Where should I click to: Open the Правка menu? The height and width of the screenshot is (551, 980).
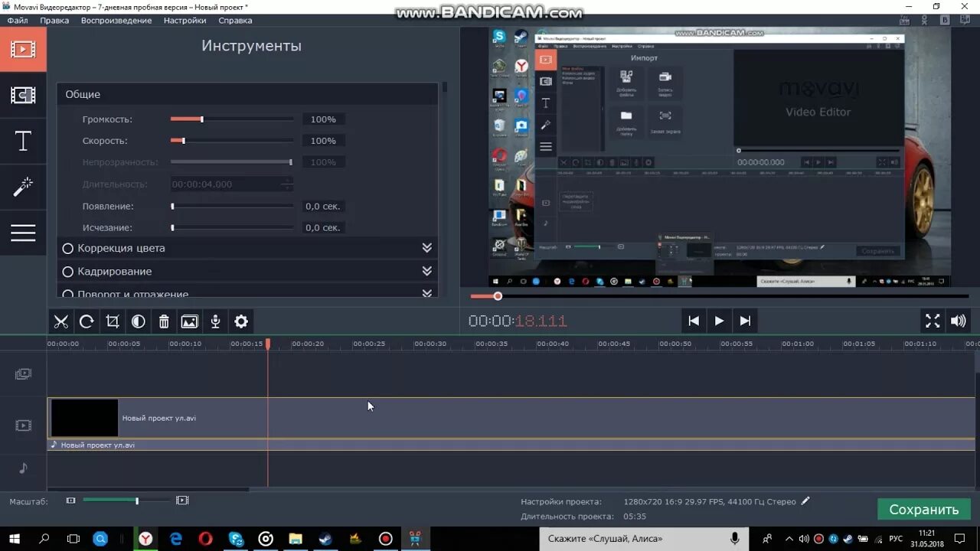(x=54, y=21)
